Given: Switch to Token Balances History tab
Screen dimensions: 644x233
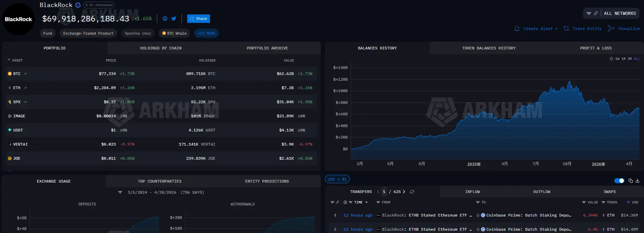Looking at the screenshot, I should (x=489, y=48).
